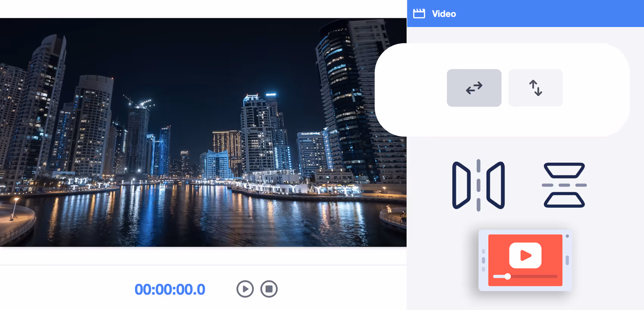
Task: Click the blue Video header bar
Action: tap(549, 14)
